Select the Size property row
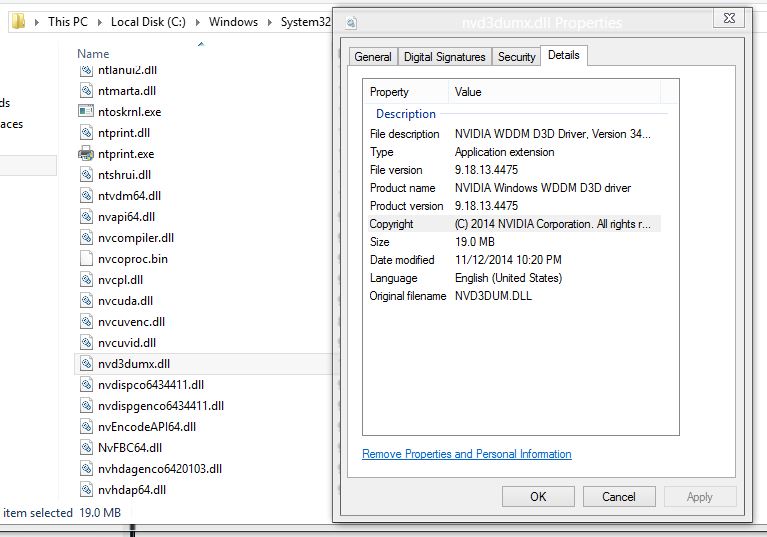Screen dimensions: 767x537 [x=514, y=242]
